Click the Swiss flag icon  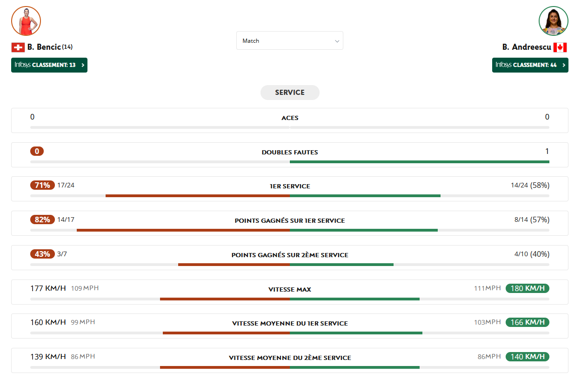18,47
